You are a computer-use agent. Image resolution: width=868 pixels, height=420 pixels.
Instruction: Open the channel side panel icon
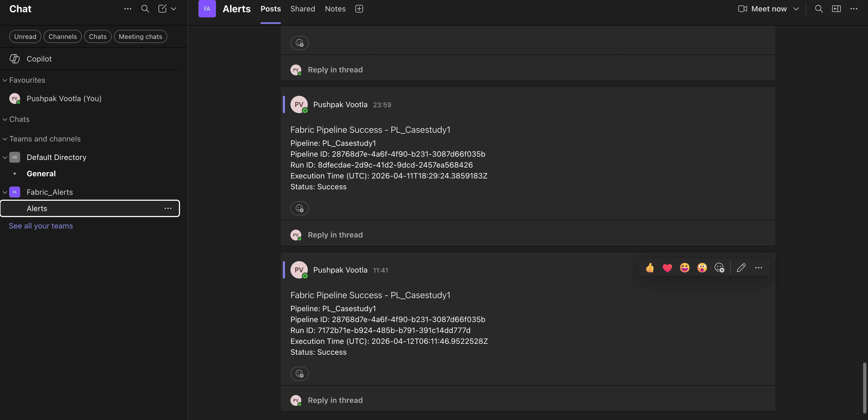(836, 9)
